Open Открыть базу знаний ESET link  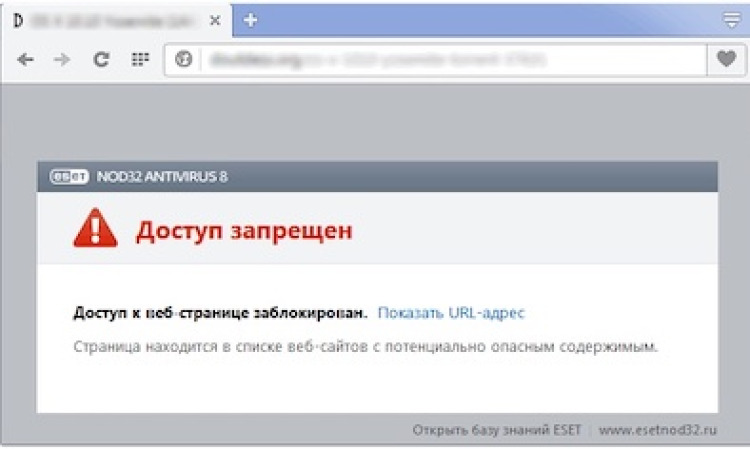496,430
